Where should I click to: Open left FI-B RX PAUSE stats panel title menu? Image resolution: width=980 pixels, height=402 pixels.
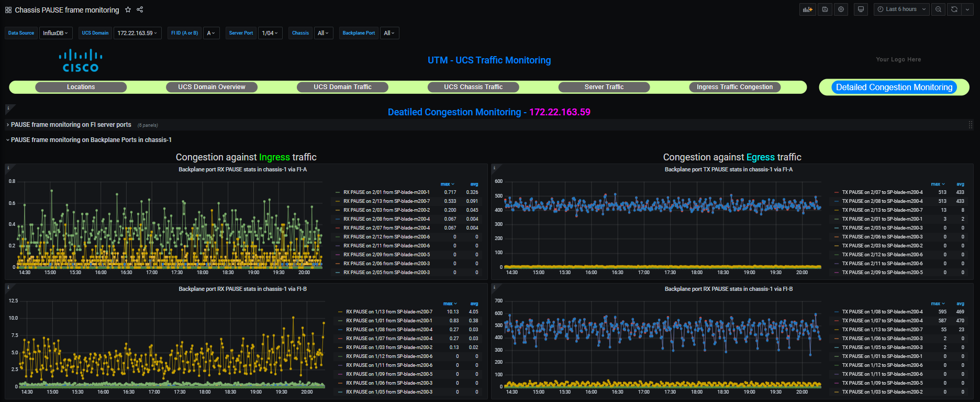click(x=242, y=289)
